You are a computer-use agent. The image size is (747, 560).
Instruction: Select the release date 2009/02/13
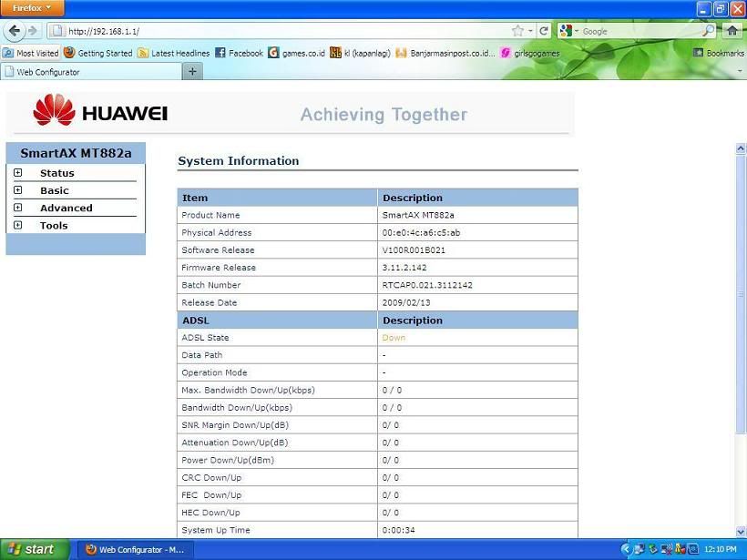coord(406,303)
